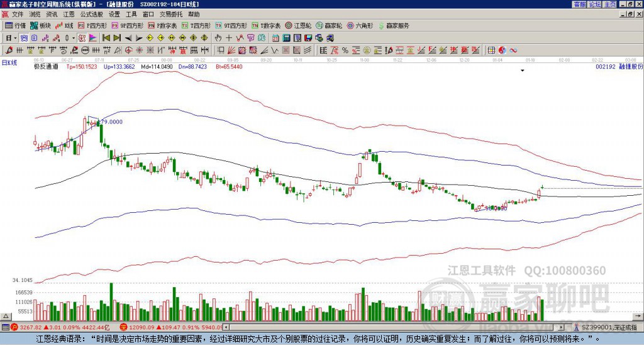
Task: Click the Tp=150.1523 value
Action: tap(82, 66)
